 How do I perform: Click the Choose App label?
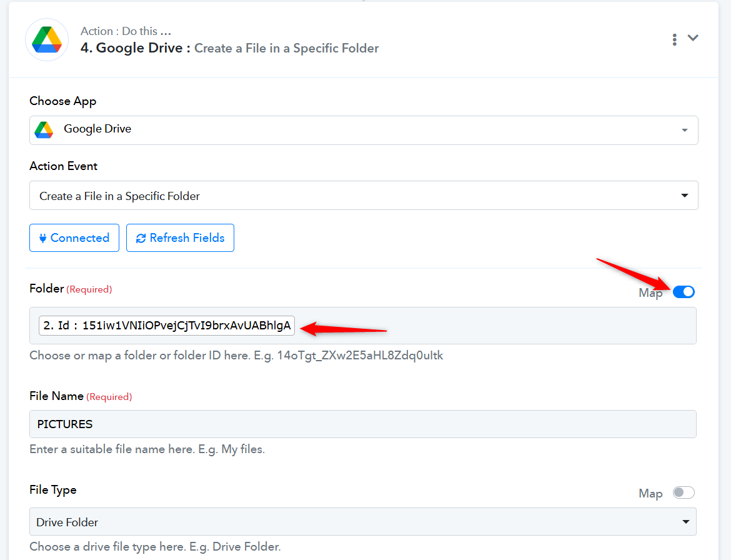coord(63,101)
